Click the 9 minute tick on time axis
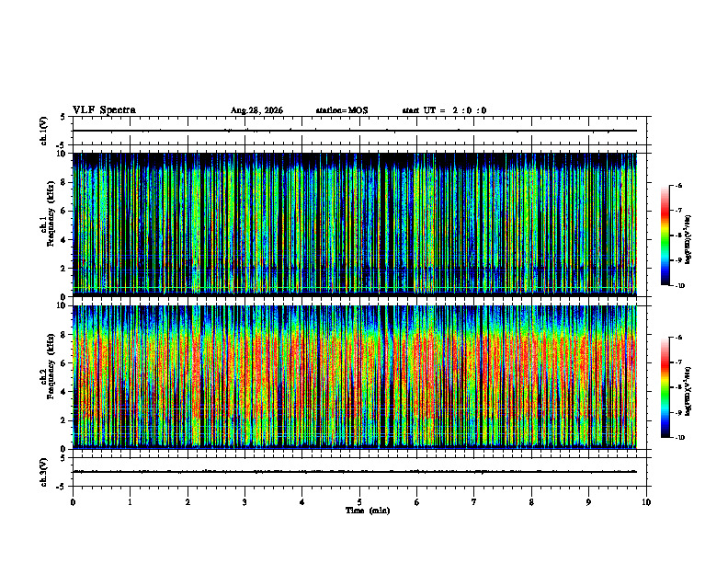This screenshot has width=728, height=563. tap(588, 502)
